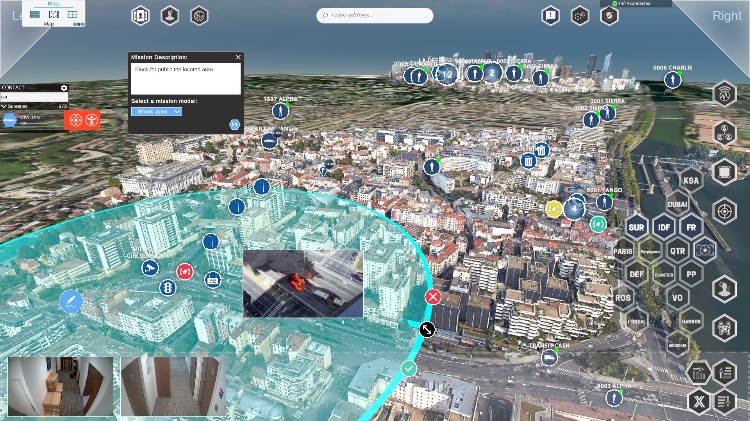Viewport: 750px width, 421px height.
Task: Open the Right corner panel
Action: [x=727, y=16]
